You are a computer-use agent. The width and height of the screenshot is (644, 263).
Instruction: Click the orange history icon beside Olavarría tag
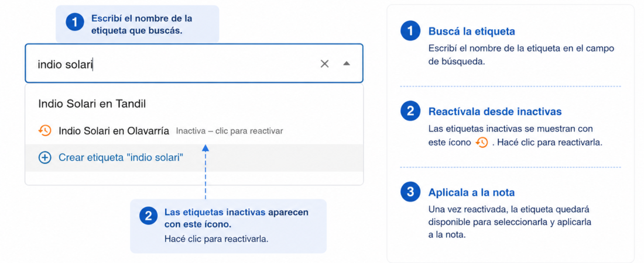44,131
